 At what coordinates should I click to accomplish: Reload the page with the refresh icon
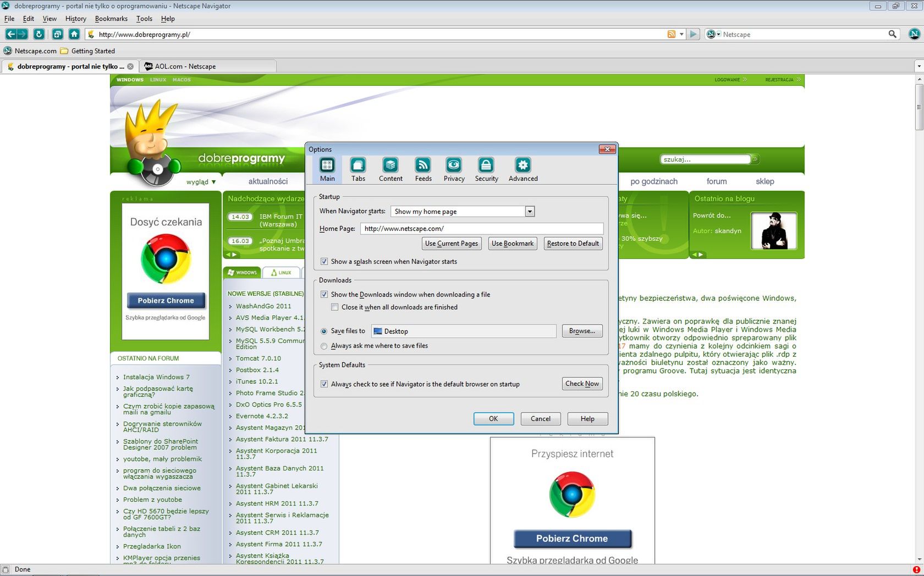point(39,34)
